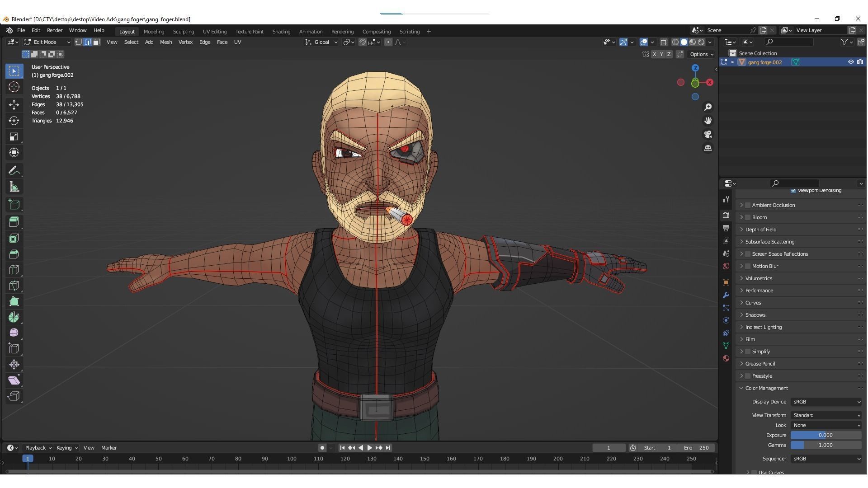Image resolution: width=868 pixels, height=488 pixels.
Task: Toggle camera view in viewport
Action: click(x=708, y=135)
